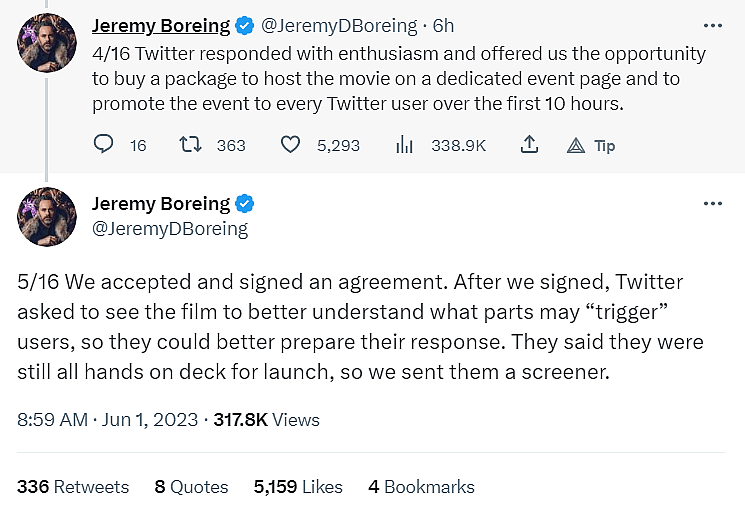Open more options menu on 4/16 tweet
This screenshot has height=516, width=745.
tap(712, 25)
